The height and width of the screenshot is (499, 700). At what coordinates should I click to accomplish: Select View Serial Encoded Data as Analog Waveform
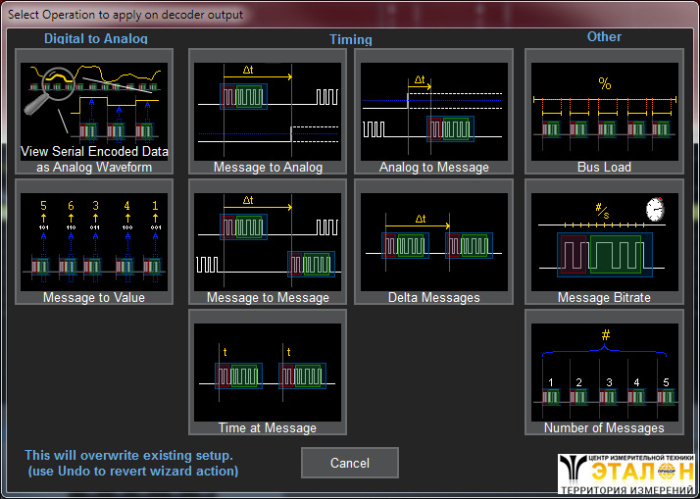[x=95, y=112]
